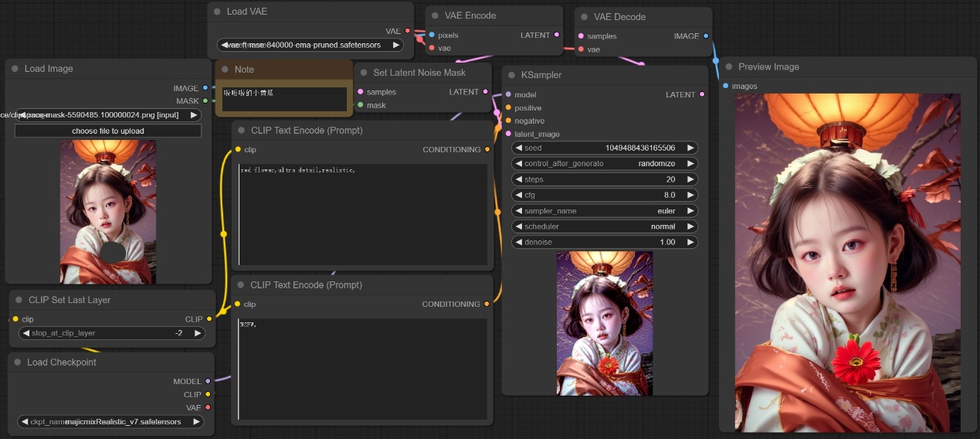The width and height of the screenshot is (980, 439).
Task: Collapse the Load Image node via title dot
Action: (15, 69)
